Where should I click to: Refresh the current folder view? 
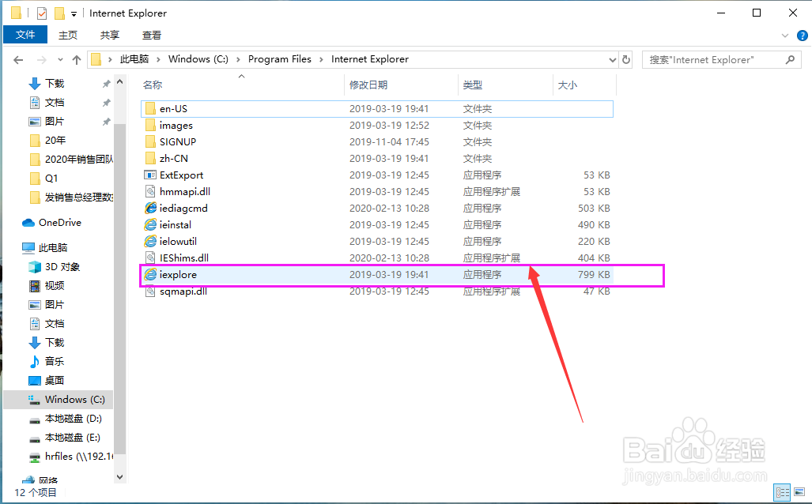click(626, 59)
